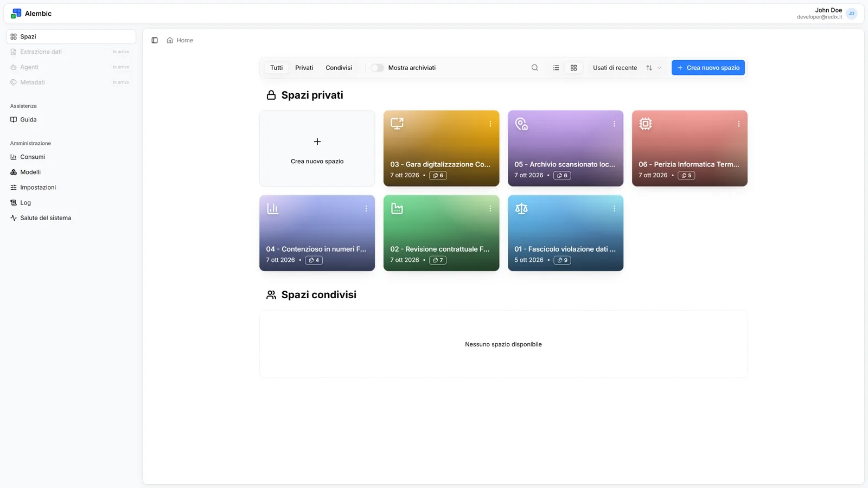Viewport: 868px width, 488px height.
Task: Open Log in the sidebar
Action: 71,202
